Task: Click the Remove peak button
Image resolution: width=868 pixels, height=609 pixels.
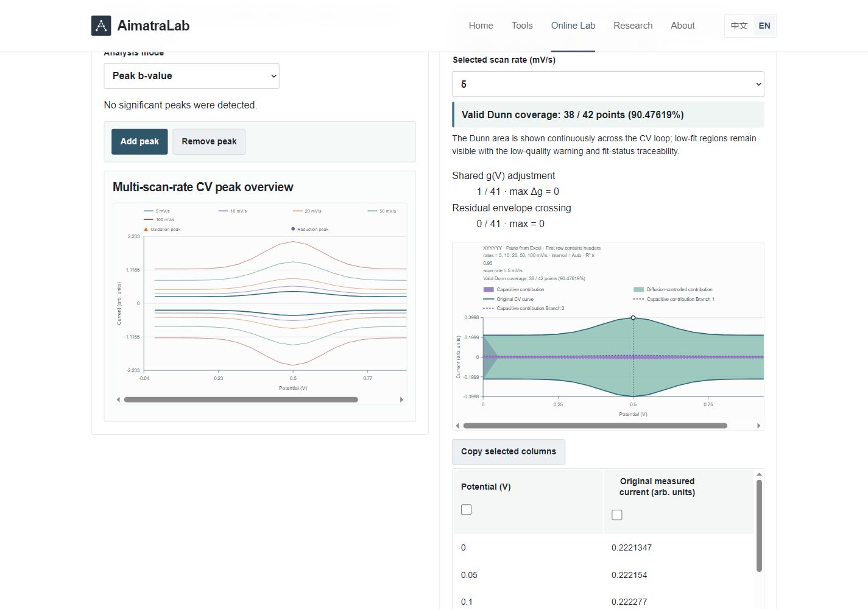Action: [x=209, y=141]
